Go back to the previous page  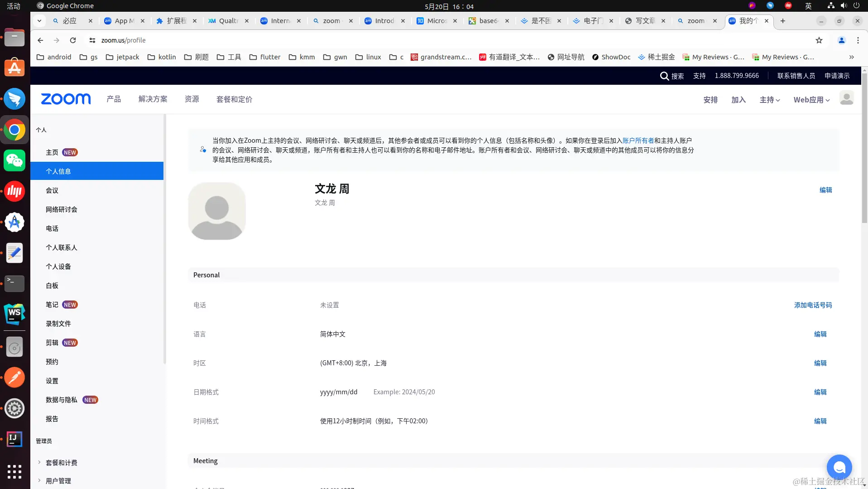click(x=40, y=40)
